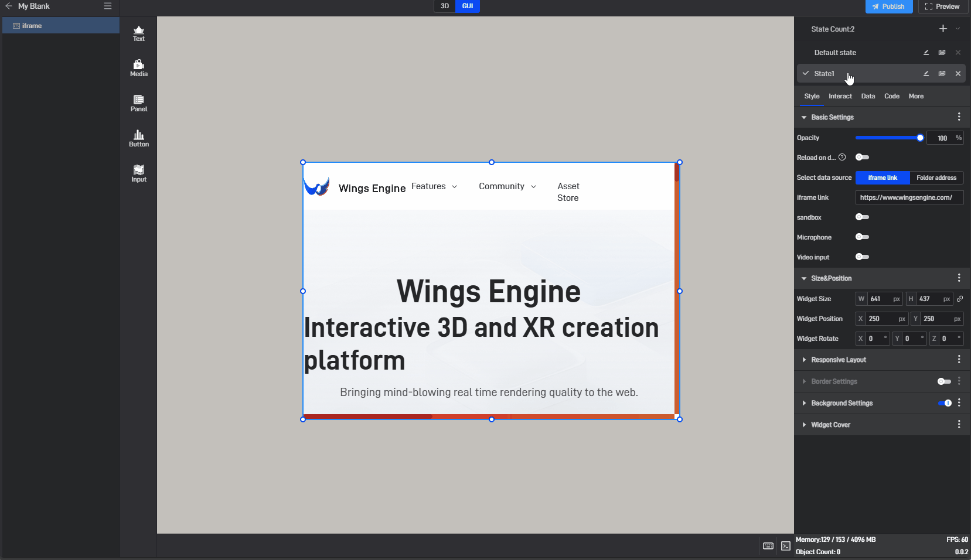This screenshot has width=971, height=560.
Task: Expand the Widget Cover section
Action: coord(804,425)
